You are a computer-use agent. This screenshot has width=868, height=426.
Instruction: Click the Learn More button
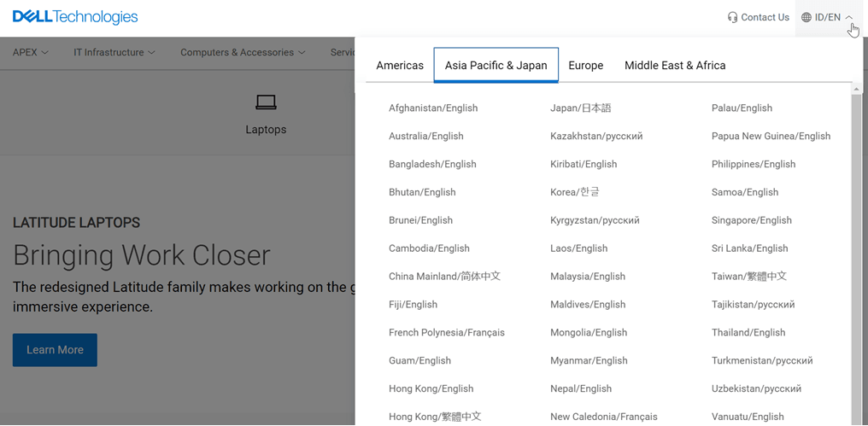(x=55, y=350)
